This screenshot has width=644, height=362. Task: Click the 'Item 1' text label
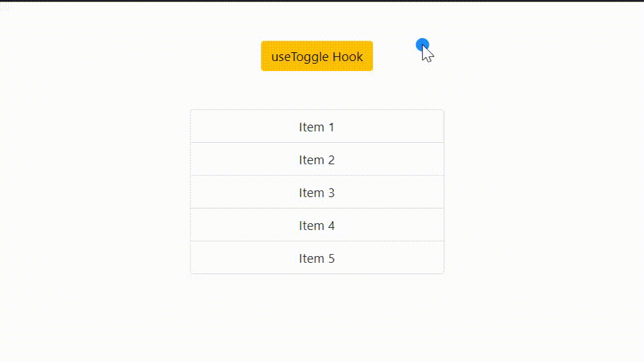click(317, 127)
